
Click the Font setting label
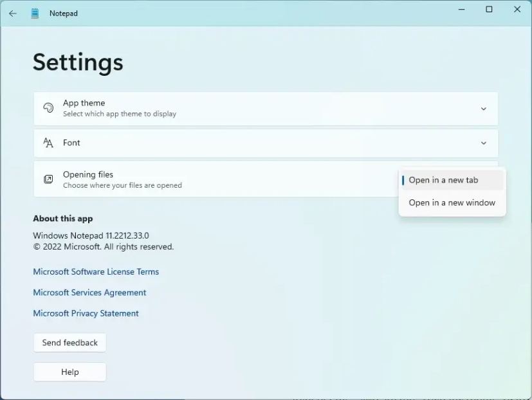tap(71, 143)
